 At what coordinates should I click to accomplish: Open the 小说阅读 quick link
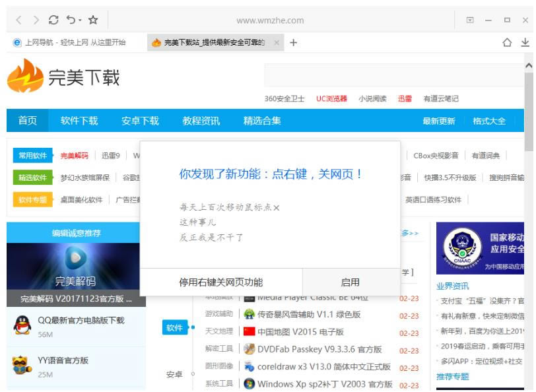tap(372, 99)
